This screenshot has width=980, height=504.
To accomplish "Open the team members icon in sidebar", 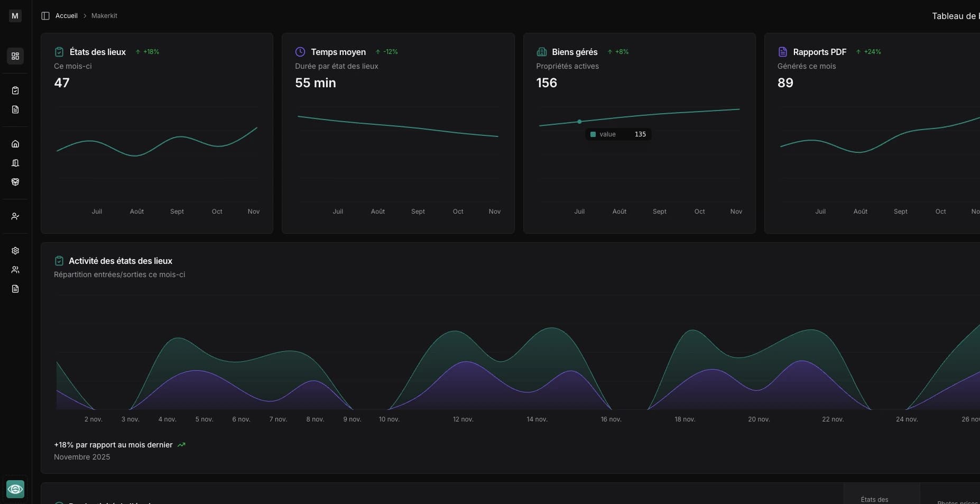I will [x=15, y=270].
